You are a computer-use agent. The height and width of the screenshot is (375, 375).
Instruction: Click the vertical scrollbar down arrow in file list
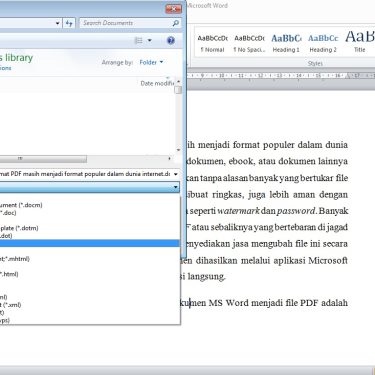point(179,150)
